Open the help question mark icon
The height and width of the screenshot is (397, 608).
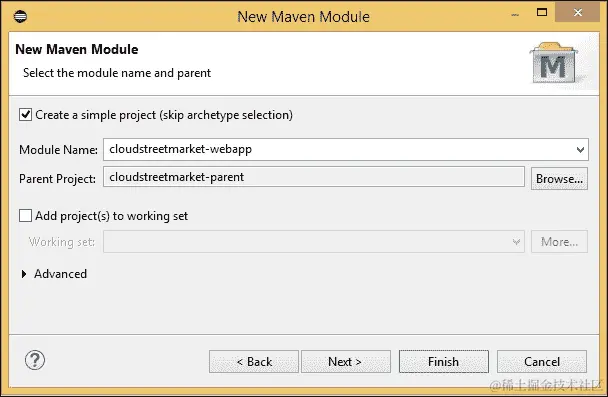(x=35, y=360)
